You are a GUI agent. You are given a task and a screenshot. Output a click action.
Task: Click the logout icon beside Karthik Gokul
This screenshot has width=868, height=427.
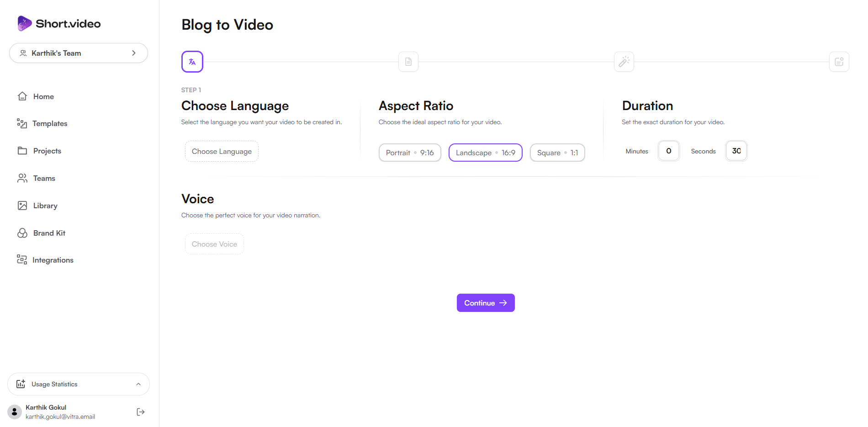click(x=141, y=412)
